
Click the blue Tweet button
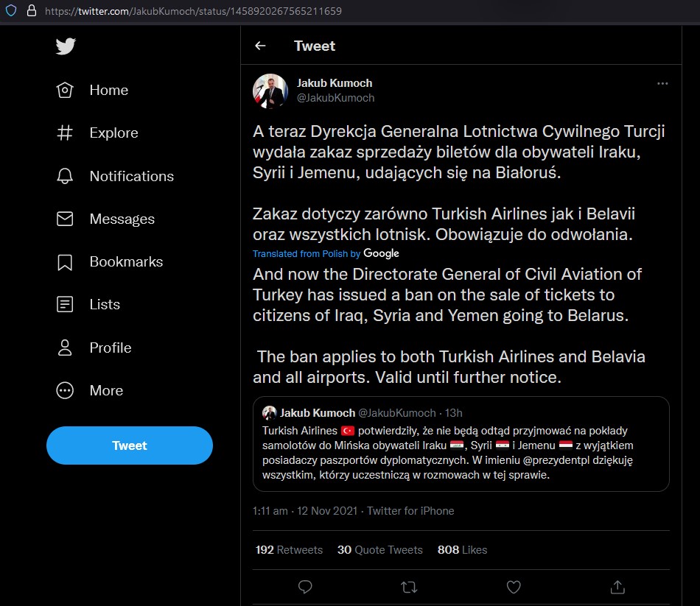click(x=130, y=445)
